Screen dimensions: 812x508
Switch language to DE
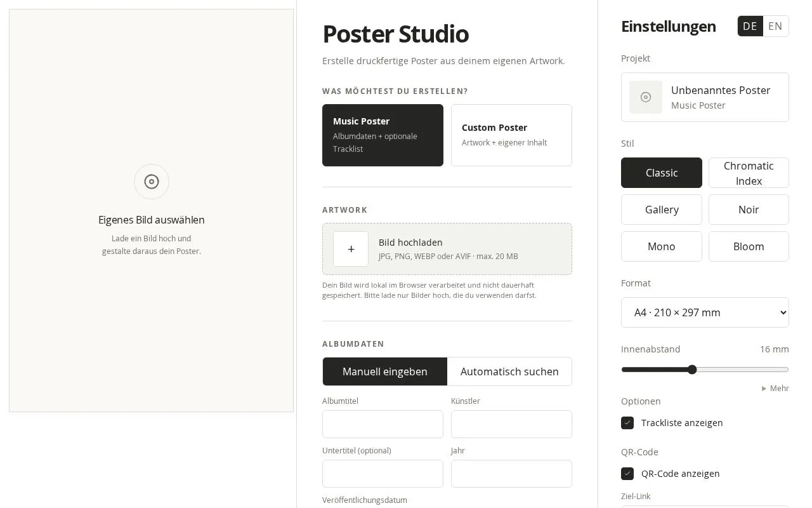pos(750,26)
